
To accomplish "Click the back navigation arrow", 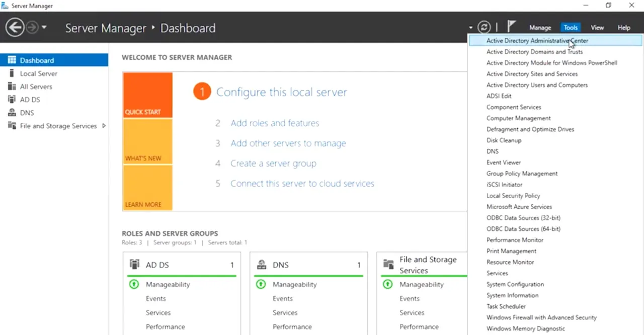I will click(x=15, y=27).
